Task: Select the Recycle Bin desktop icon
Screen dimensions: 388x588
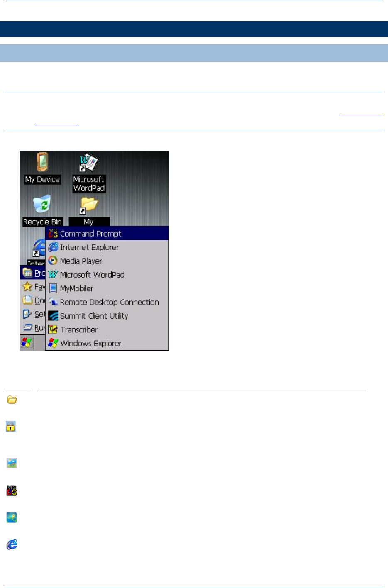Action: point(42,210)
